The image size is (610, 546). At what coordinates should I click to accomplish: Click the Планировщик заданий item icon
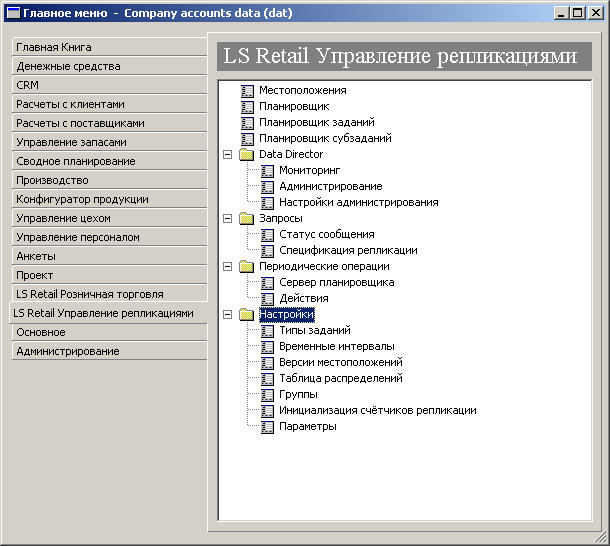point(247,123)
